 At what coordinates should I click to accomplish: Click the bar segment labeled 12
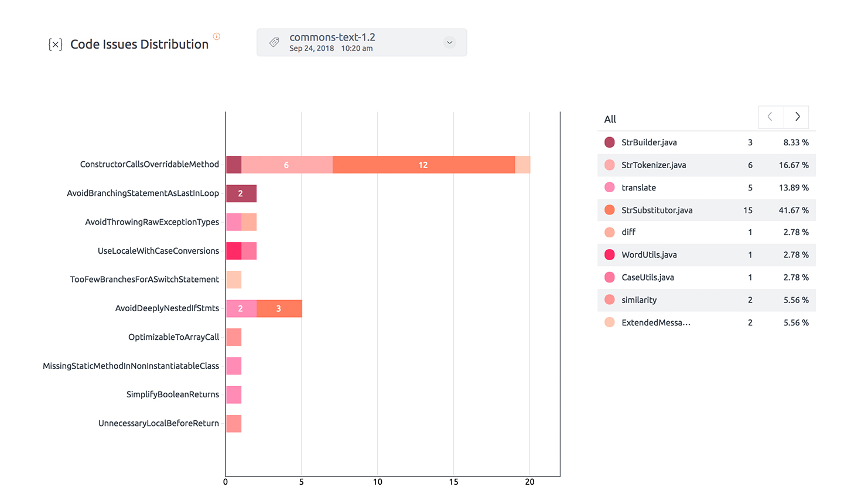(x=423, y=165)
